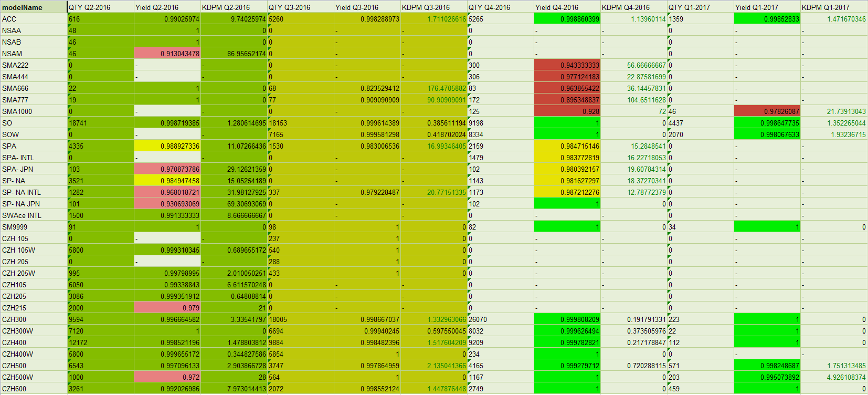The image size is (868, 395).
Task: Click the KDPM value 0.720288115
Action: point(634,366)
